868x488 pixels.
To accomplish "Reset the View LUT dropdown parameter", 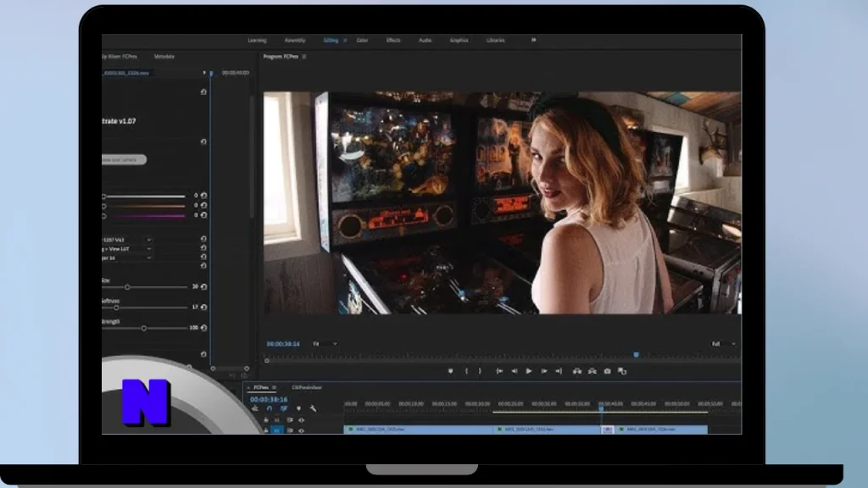I will pyautogui.click(x=203, y=248).
